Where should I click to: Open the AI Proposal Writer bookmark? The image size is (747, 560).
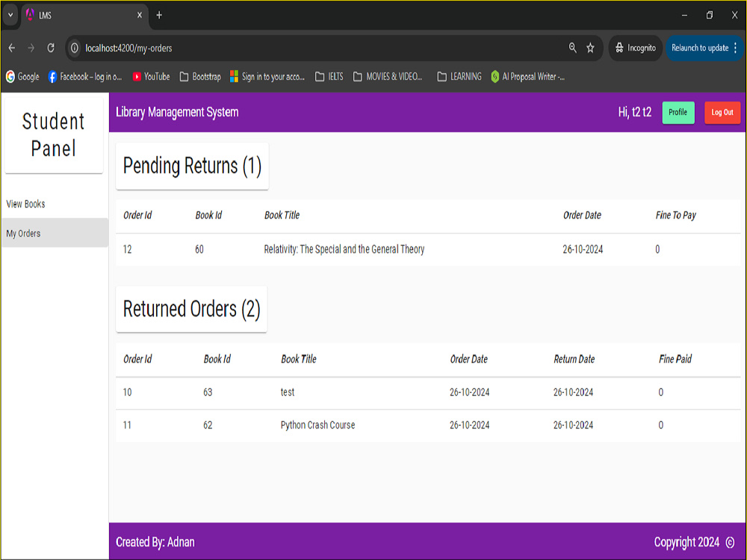(528, 77)
